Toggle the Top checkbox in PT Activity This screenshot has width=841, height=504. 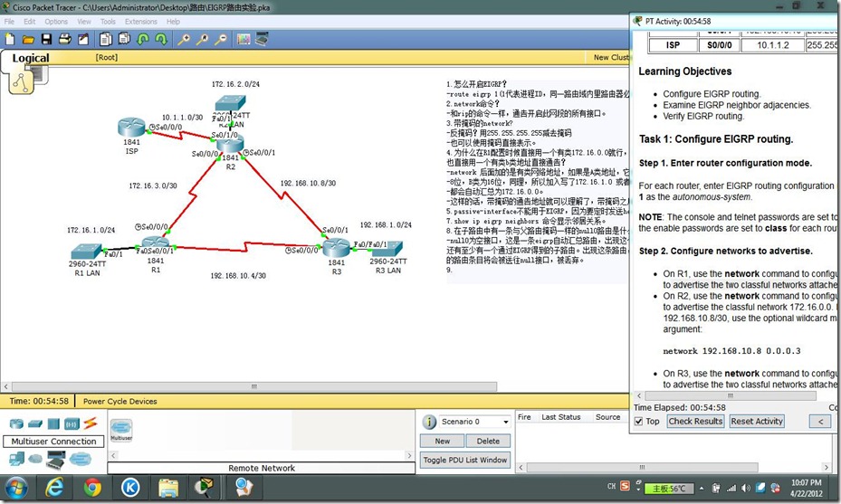(638, 422)
